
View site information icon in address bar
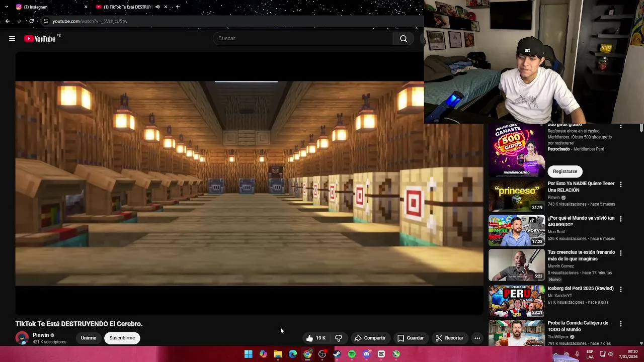[x=46, y=21]
